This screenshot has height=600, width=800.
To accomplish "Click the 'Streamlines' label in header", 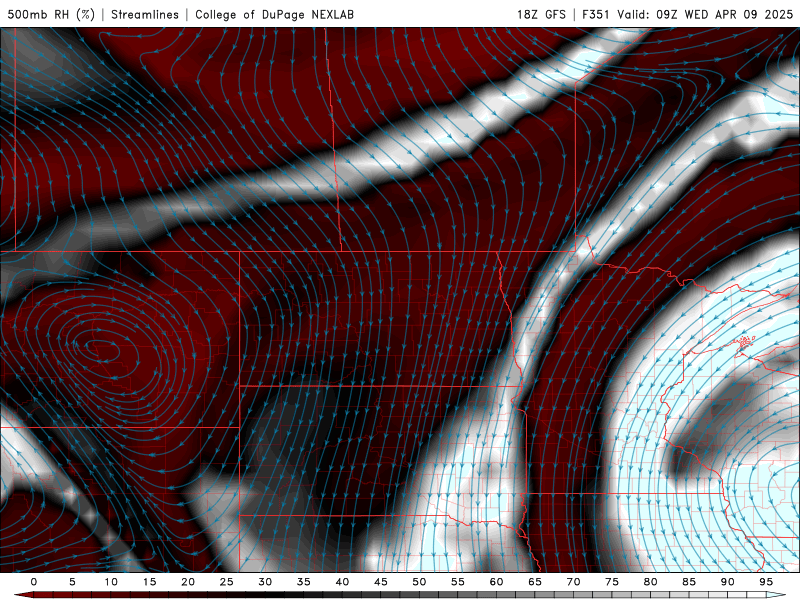I will point(145,14).
